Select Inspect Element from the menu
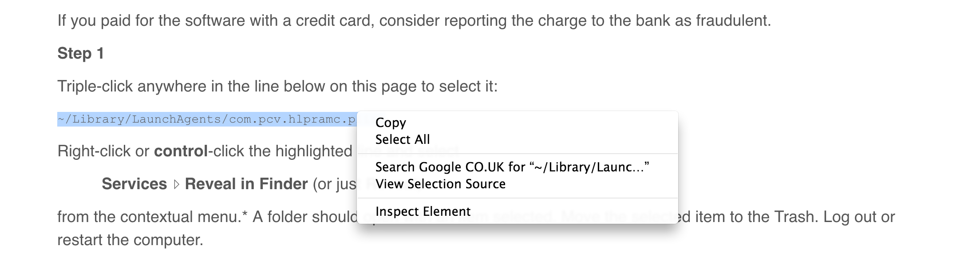The width and height of the screenshot is (980, 262). [x=423, y=211]
